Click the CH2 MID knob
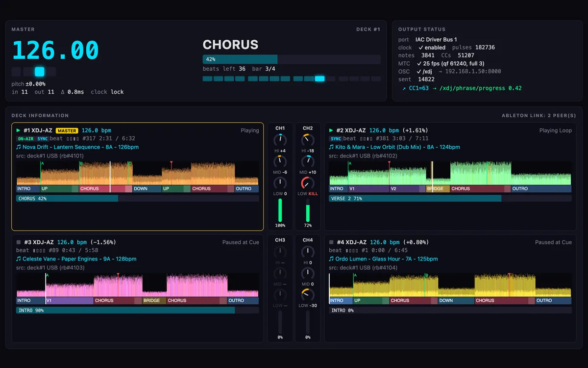Viewport: 588px width, 368px height. [x=308, y=161]
